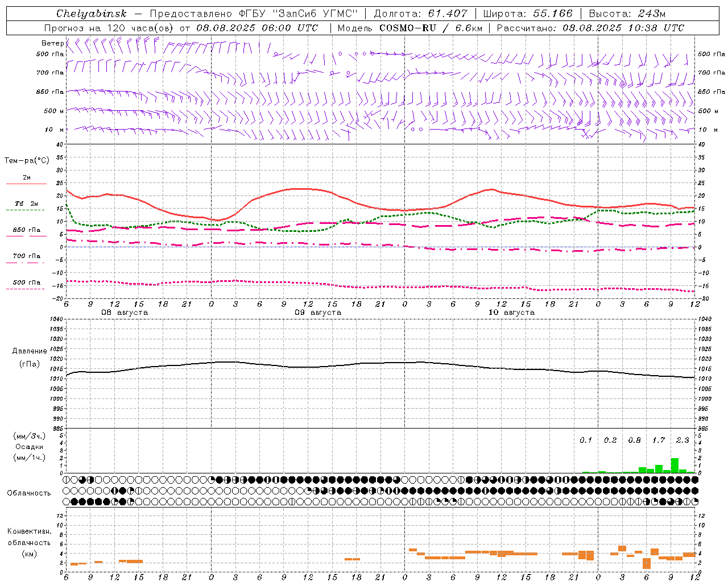
Task: Click the "500 гПа" dotted-line temperature legend entry
Action: point(27,282)
